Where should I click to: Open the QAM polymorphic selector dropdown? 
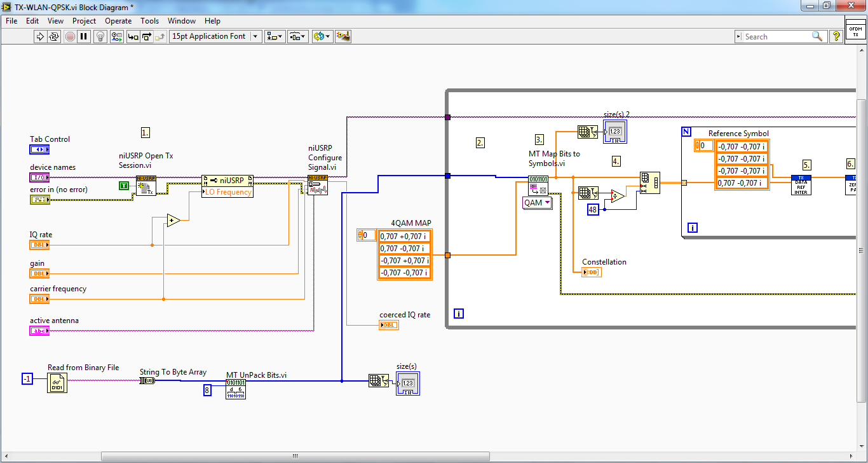pyautogui.click(x=538, y=203)
